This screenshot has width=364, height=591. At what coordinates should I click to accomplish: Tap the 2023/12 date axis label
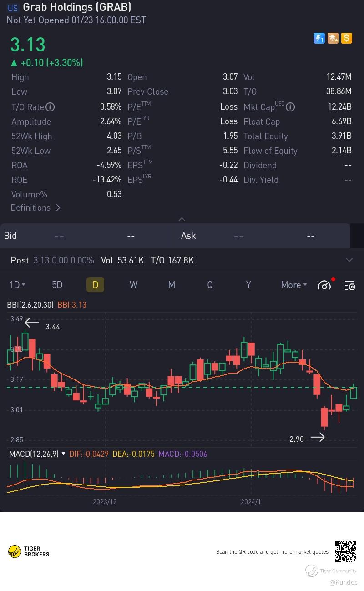105,501
